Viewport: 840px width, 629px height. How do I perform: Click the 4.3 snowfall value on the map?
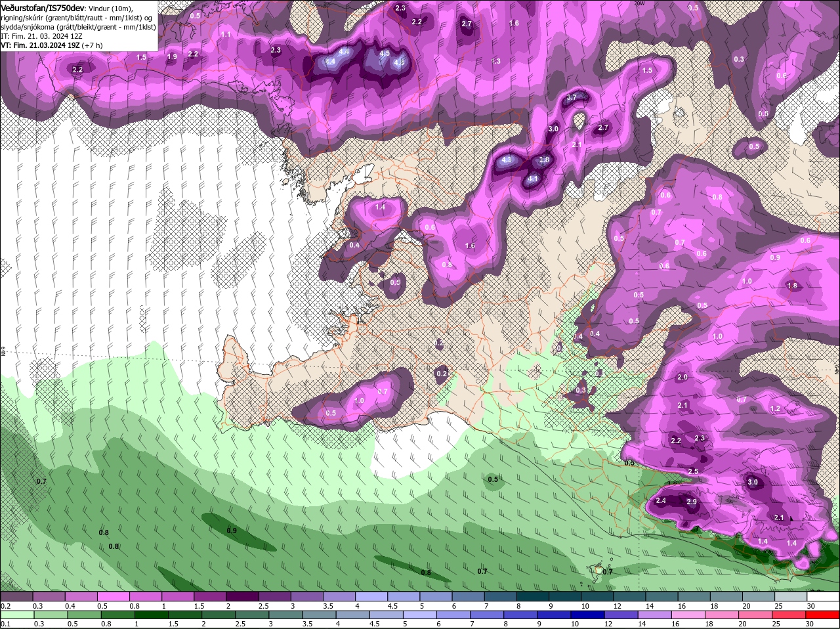click(506, 160)
